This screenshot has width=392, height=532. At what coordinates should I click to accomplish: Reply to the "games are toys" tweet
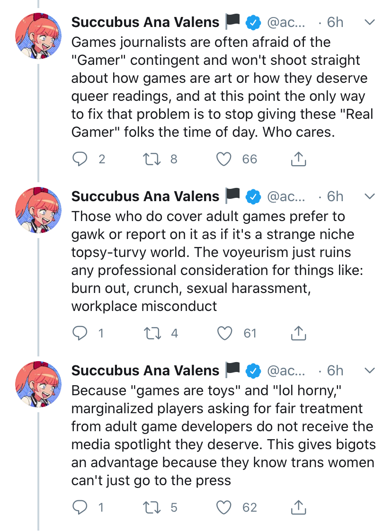click(x=80, y=508)
